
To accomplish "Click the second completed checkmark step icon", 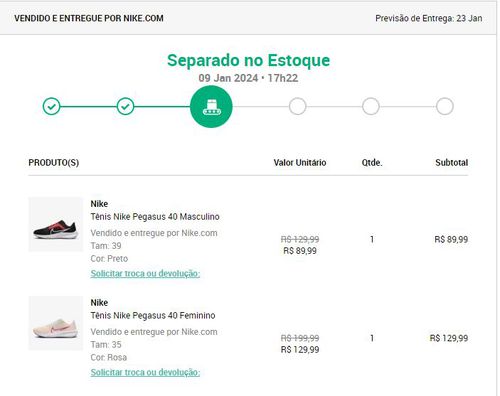I will coord(125,106).
